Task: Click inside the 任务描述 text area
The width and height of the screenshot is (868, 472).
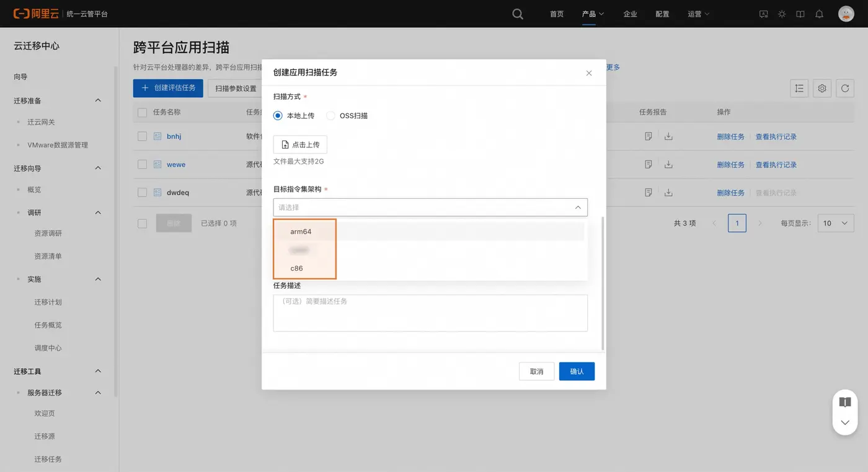Action: (x=430, y=313)
